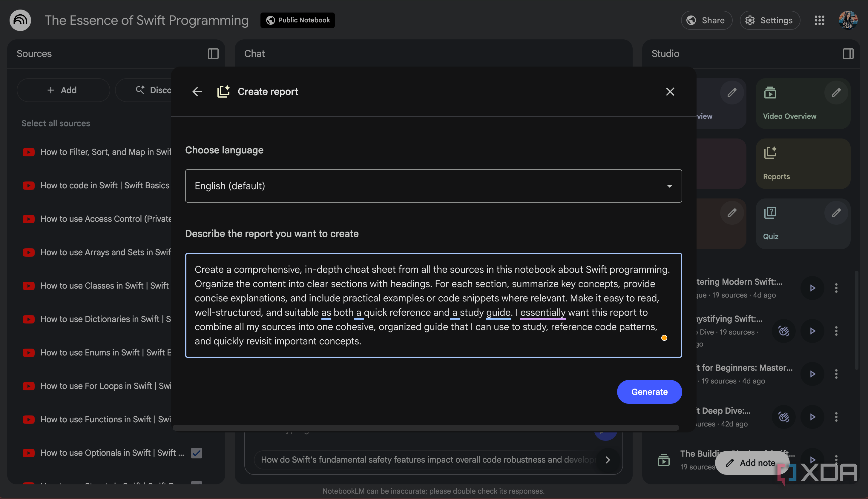This screenshot has width=868, height=499.
Task: Open more options for 'Mastering Modern Swift'
Action: coord(836,288)
